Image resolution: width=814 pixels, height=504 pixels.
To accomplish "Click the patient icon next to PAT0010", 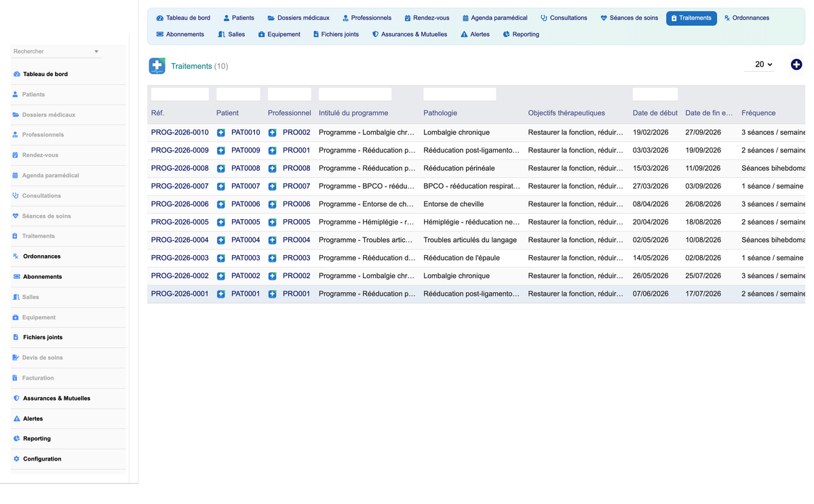I will click(221, 132).
